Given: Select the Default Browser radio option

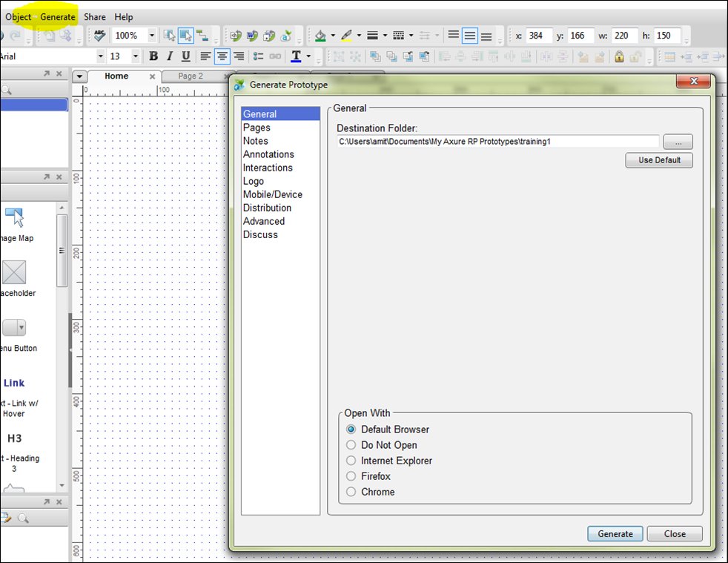Looking at the screenshot, I should tap(351, 429).
